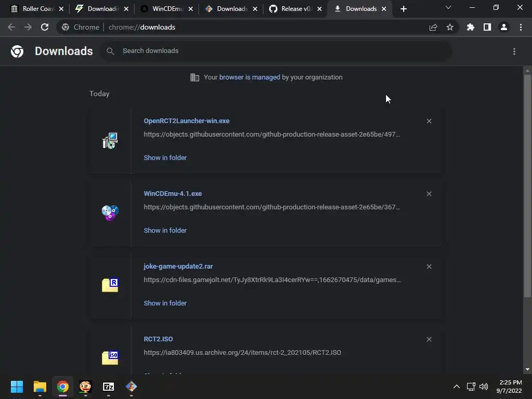
Task: Show WinCDEmu-4.1.exe in folder
Action: (165, 230)
